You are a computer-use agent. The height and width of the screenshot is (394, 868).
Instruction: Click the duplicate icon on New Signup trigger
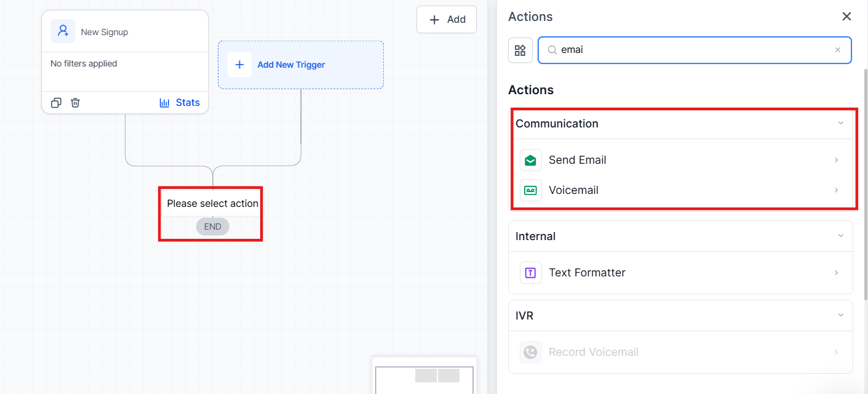[56, 103]
